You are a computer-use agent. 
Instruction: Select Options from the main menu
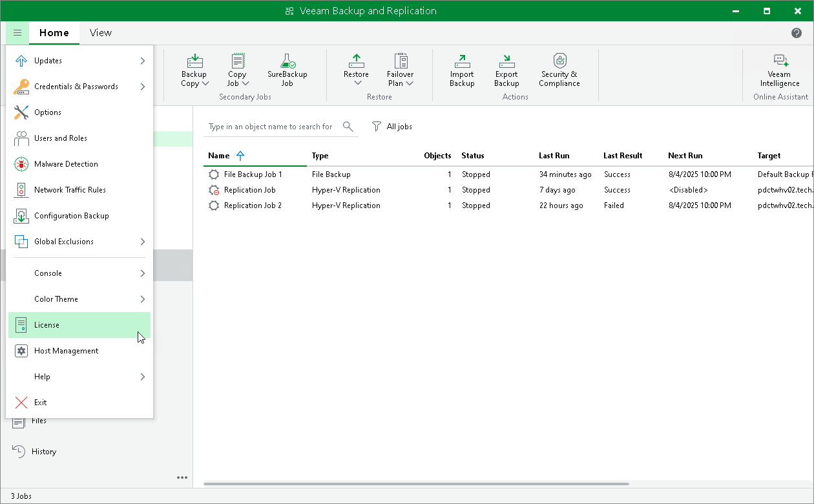click(x=79, y=112)
